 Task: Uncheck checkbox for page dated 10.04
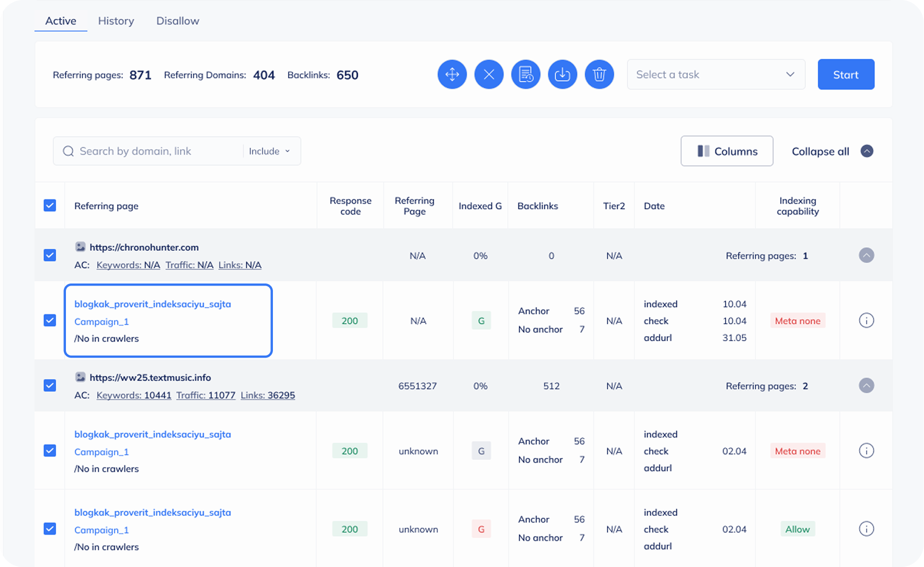click(50, 320)
